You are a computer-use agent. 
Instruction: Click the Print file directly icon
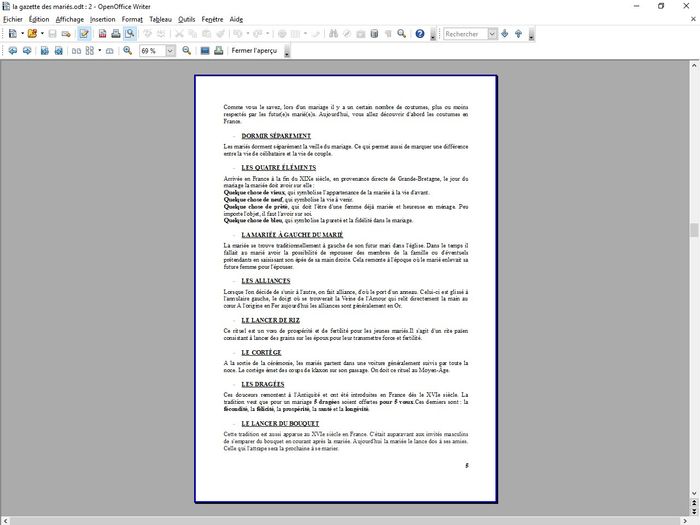(x=116, y=33)
